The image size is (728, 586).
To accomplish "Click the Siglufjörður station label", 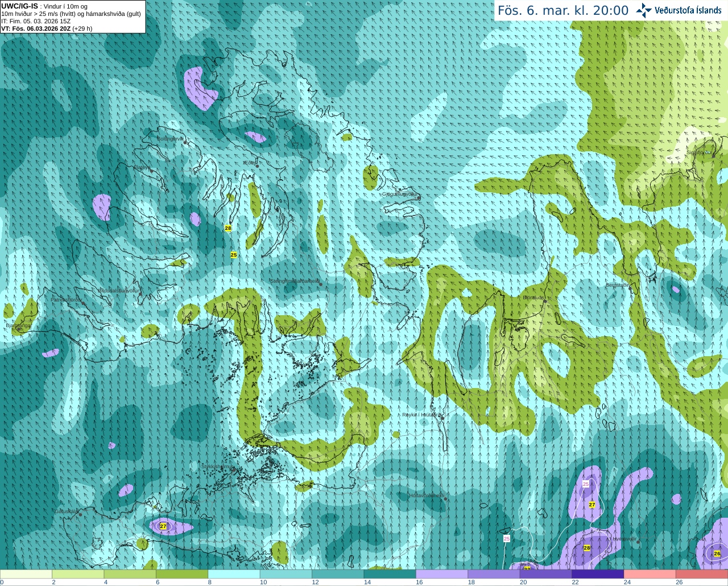I will [699, 152].
